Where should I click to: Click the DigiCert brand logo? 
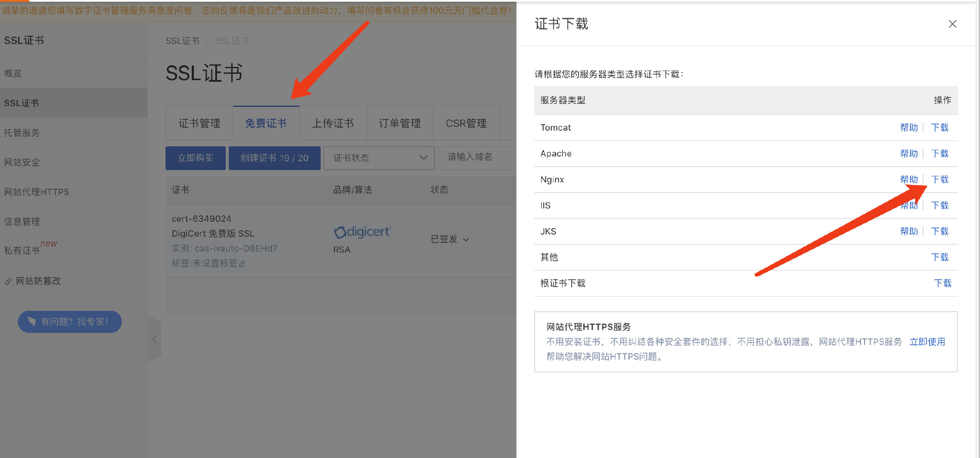click(362, 232)
